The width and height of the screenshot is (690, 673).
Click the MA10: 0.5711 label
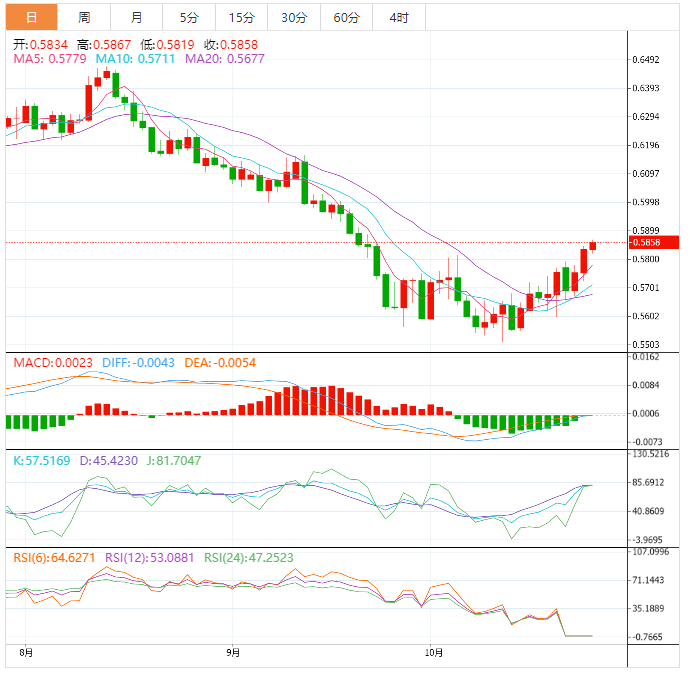(x=135, y=59)
